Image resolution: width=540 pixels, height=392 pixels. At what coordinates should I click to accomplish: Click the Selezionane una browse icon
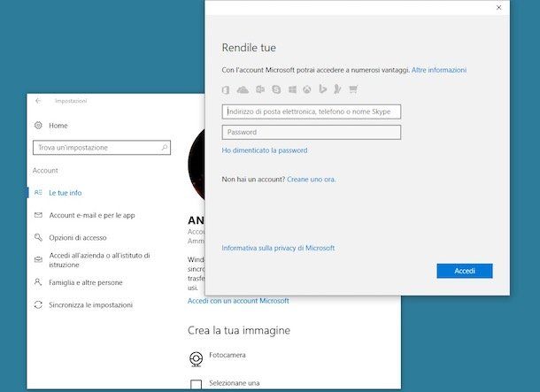196,384
